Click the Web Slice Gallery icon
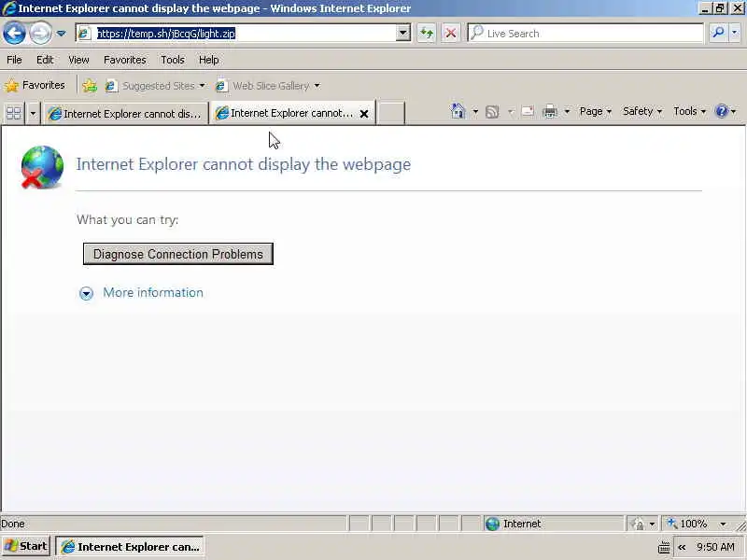This screenshot has width=747, height=560. click(x=220, y=86)
